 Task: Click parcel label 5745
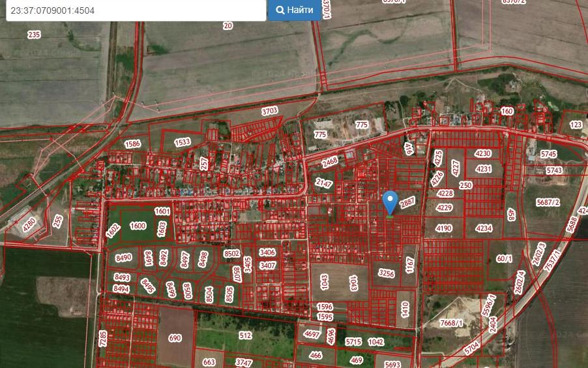[549, 154]
